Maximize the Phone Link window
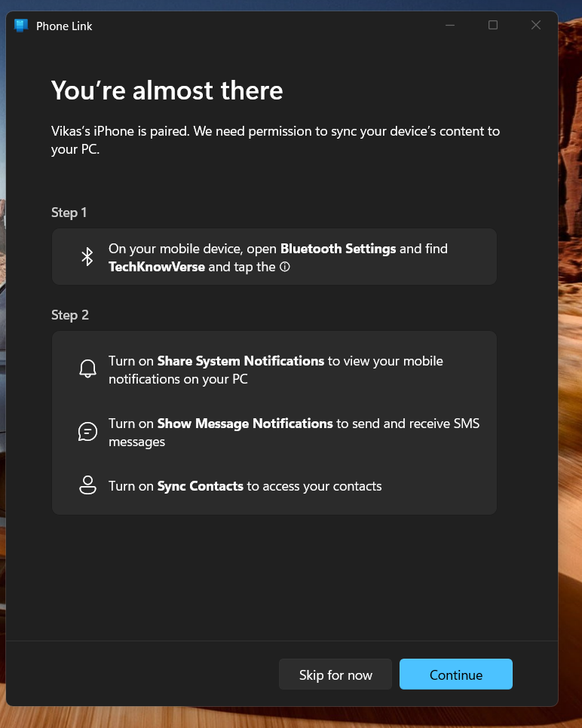Image resolution: width=582 pixels, height=728 pixels. coord(493,25)
